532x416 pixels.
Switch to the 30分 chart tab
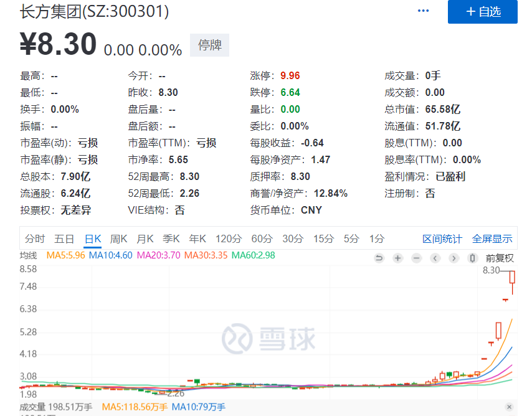(x=293, y=239)
